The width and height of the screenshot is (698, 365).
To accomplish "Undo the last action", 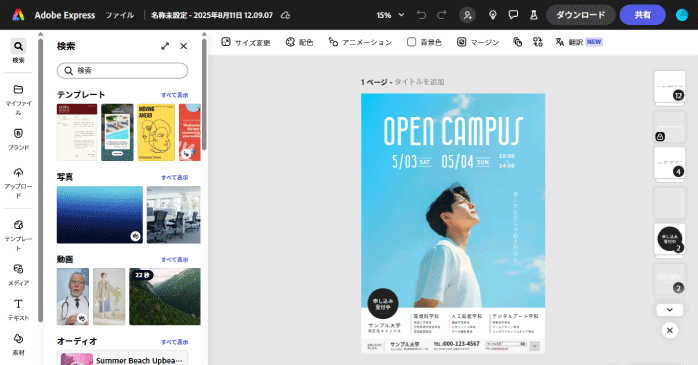I will 421,15.
